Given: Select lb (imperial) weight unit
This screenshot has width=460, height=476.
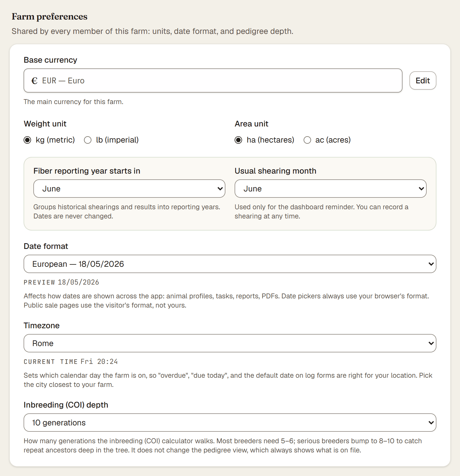Looking at the screenshot, I should point(88,140).
